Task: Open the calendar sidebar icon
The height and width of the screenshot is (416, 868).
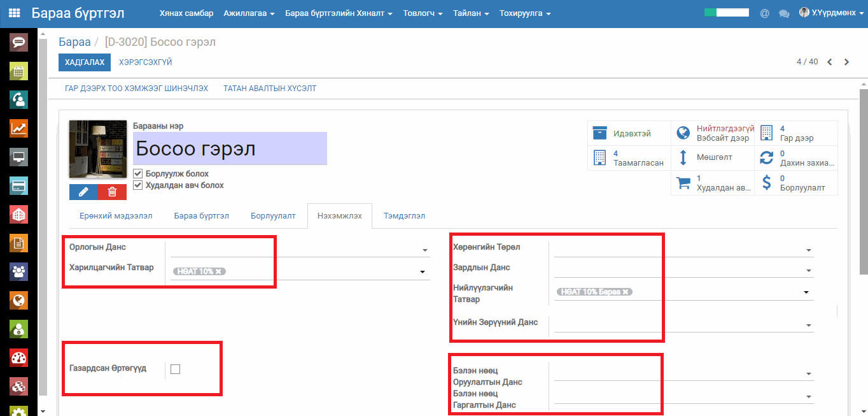Action: pyautogui.click(x=18, y=71)
